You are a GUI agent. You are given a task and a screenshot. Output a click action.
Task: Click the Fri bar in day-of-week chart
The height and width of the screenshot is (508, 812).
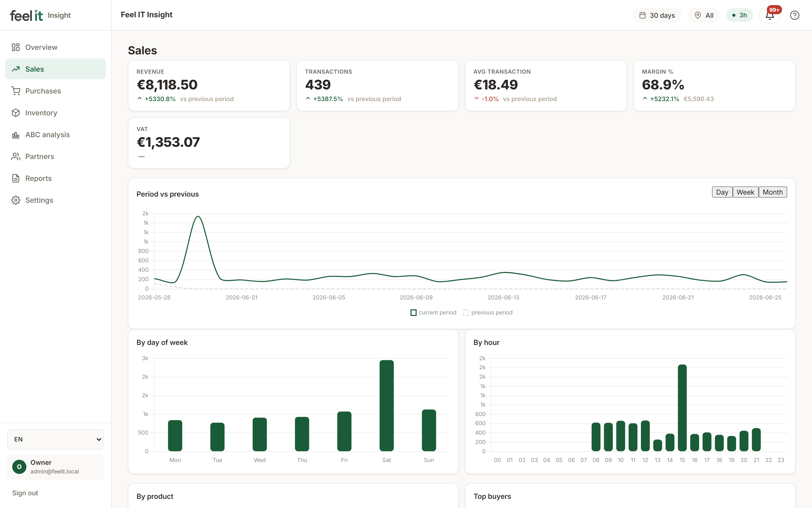click(344, 431)
